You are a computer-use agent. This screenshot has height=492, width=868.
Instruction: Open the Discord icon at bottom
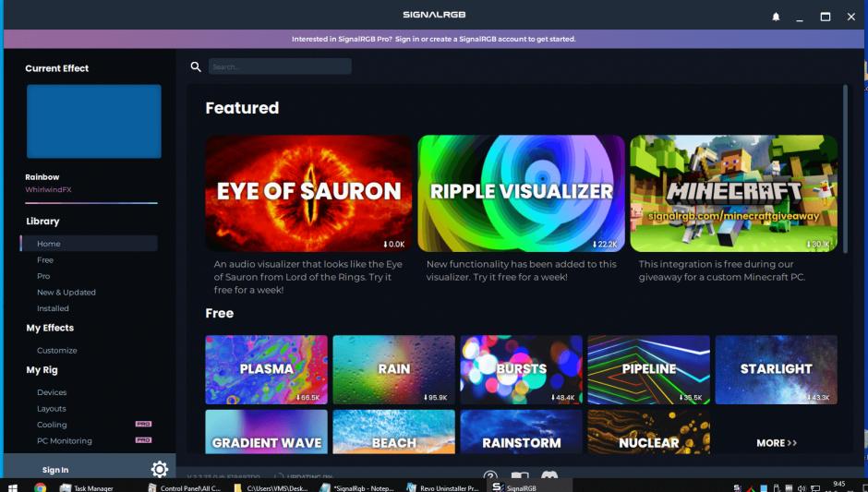coord(549,475)
